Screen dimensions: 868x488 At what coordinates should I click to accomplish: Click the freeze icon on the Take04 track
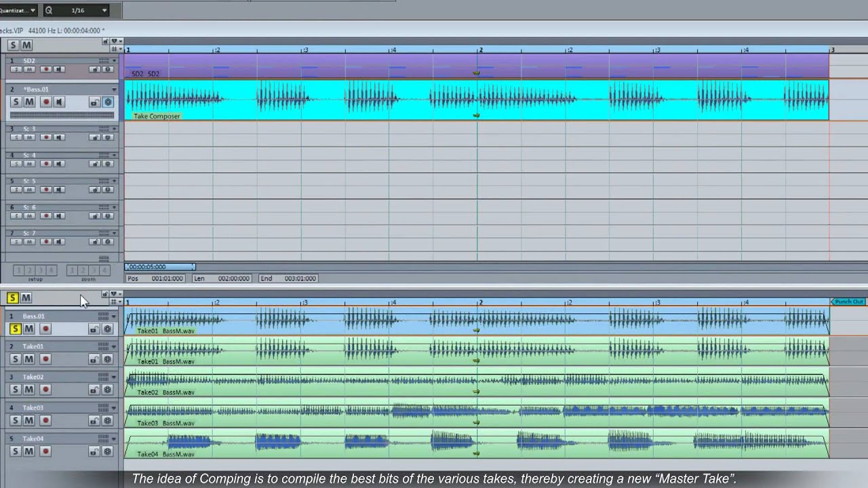coord(107,451)
